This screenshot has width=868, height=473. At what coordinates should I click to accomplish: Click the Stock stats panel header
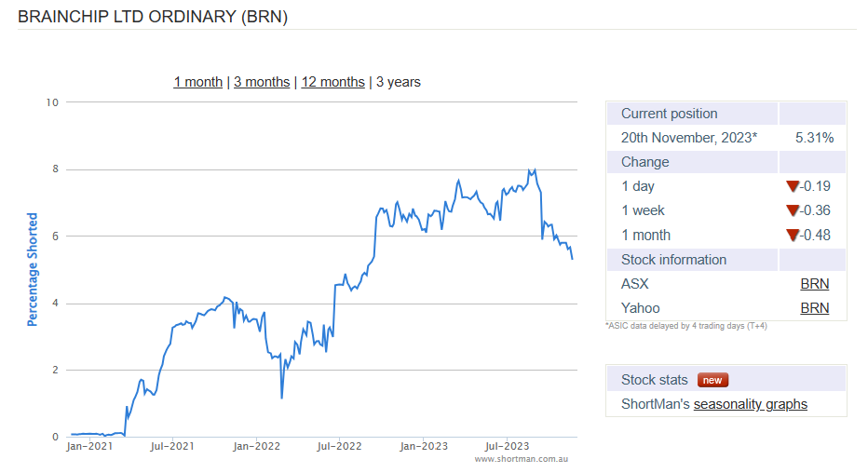coord(655,380)
